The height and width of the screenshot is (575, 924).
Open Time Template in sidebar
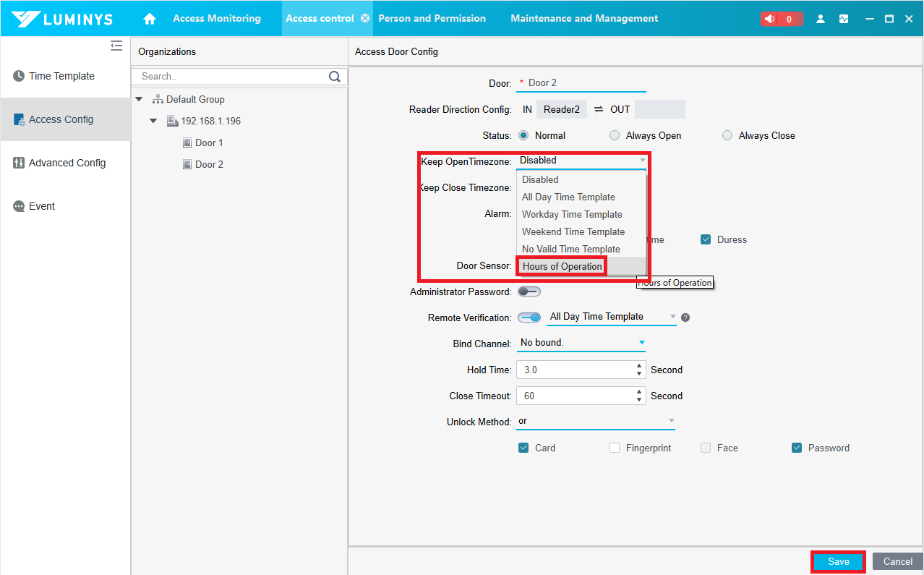tap(61, 76)
